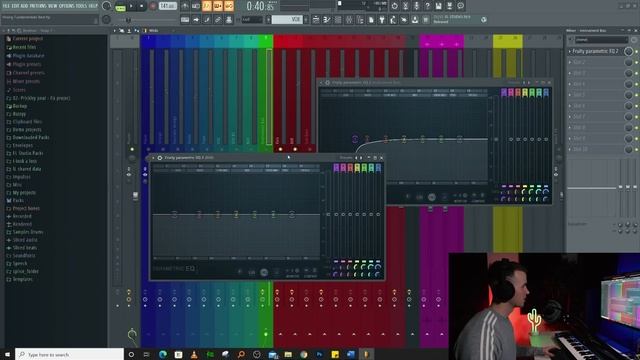Toggle pattern/song mode switch
Image resolution: width=640 pixels, height=360 pixels.
[x=120, y=6]
